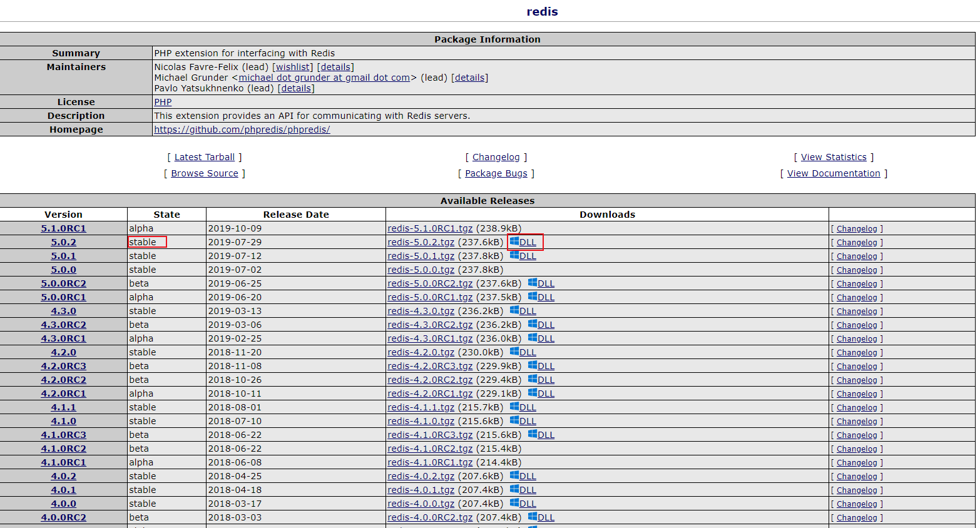This screenshot has width=980, height=528.
Task: Open the Changelog for version 5.1.0RC1
Action: tap(857, 229)
